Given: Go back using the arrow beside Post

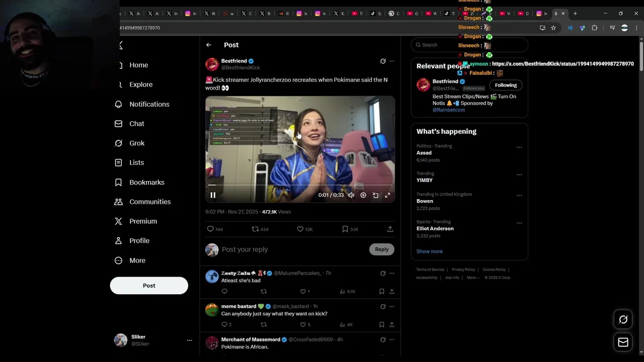Looking at the screenshot, I should [x=209, y=45].
